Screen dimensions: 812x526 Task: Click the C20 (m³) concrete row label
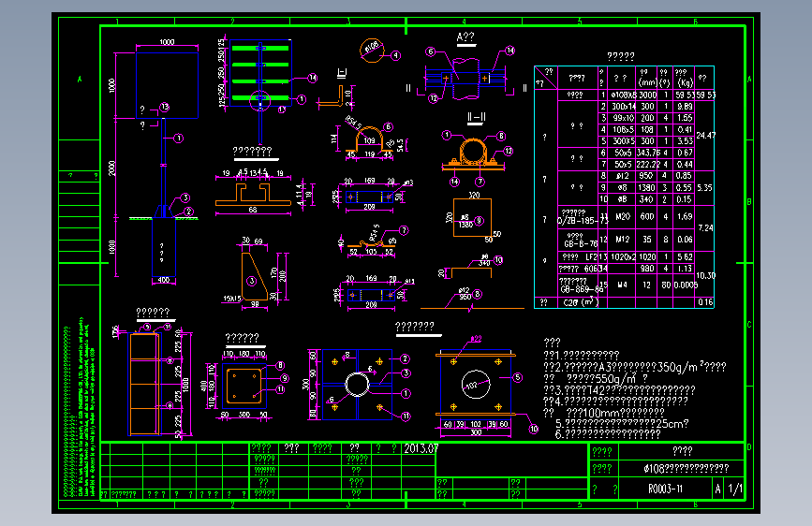pyautogui.click(x=581, y=302)
